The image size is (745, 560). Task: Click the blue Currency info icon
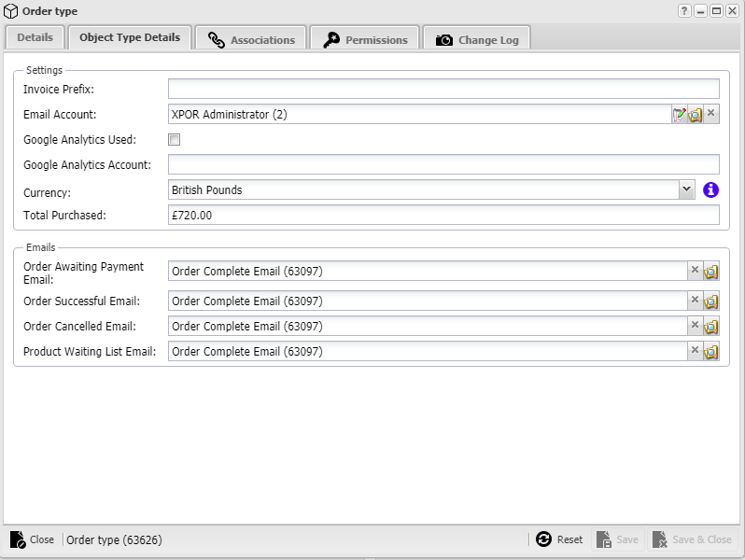[710, 189]
